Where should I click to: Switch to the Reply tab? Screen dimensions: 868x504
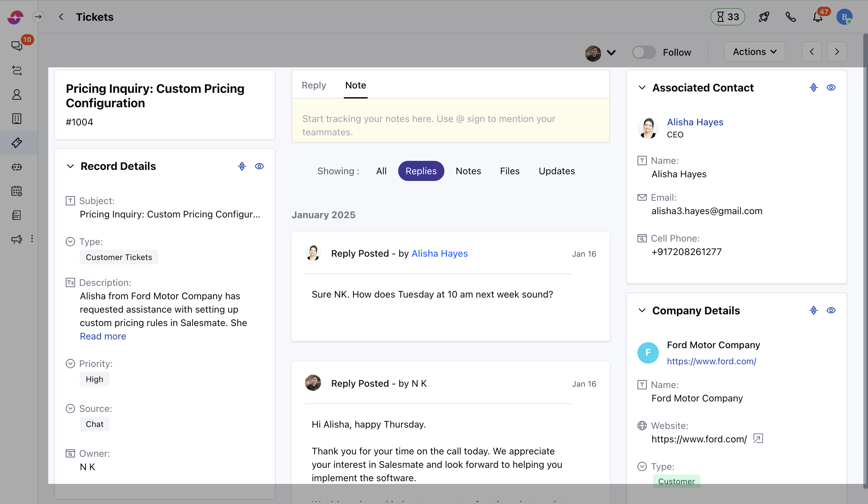point(313,85)
